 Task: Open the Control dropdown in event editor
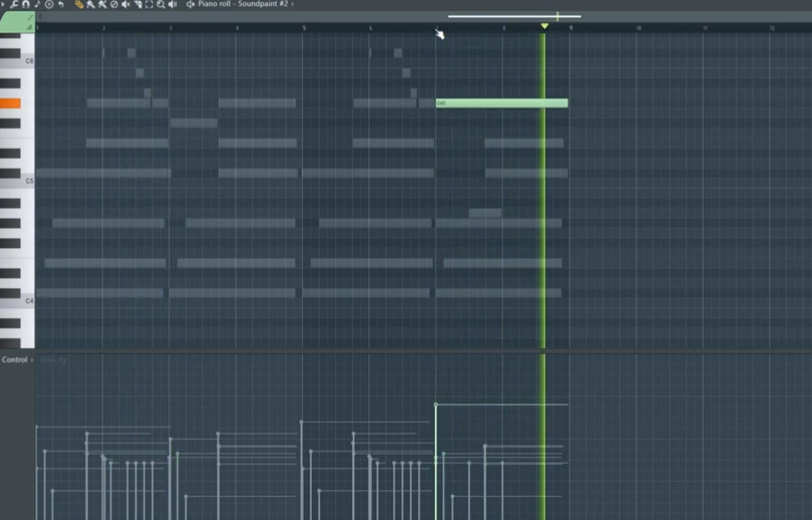click(x=17, y=359)
